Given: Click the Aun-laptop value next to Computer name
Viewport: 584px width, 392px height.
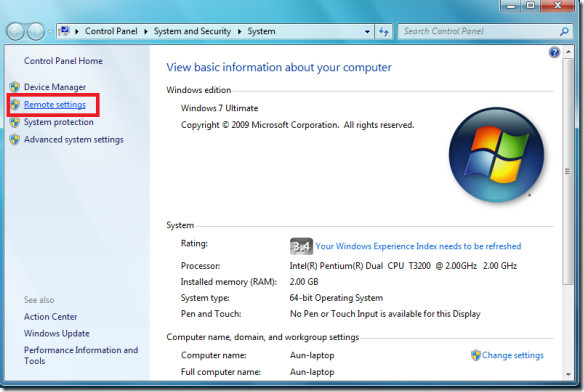Looking at the screenshot, I should coord(312,355).
